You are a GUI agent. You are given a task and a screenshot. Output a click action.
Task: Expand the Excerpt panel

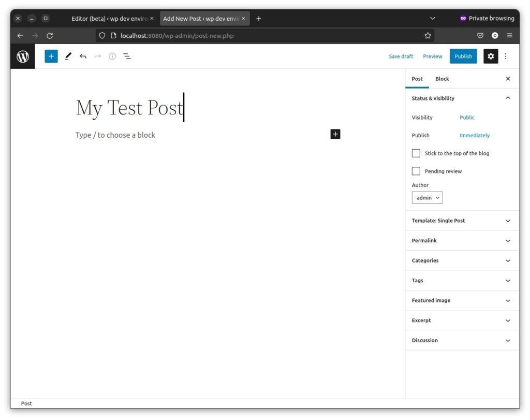[462, 321]
